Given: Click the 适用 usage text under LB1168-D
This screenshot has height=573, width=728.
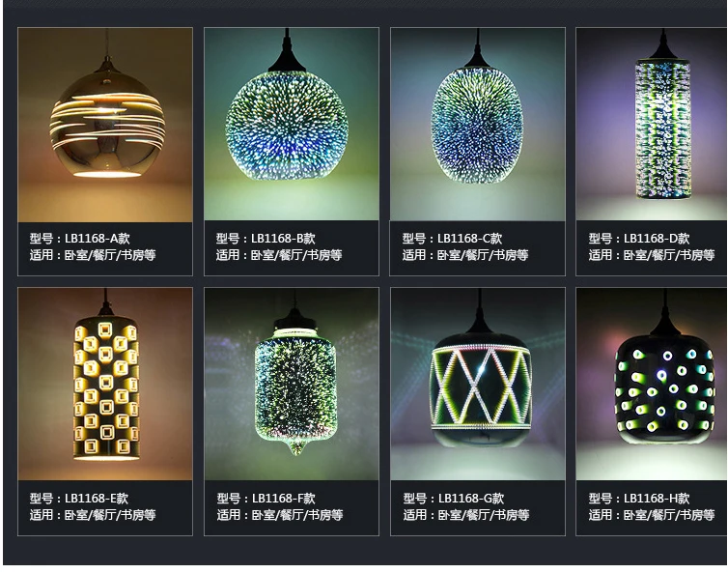Looking at the screenshot, I should (x=652, y=255).
